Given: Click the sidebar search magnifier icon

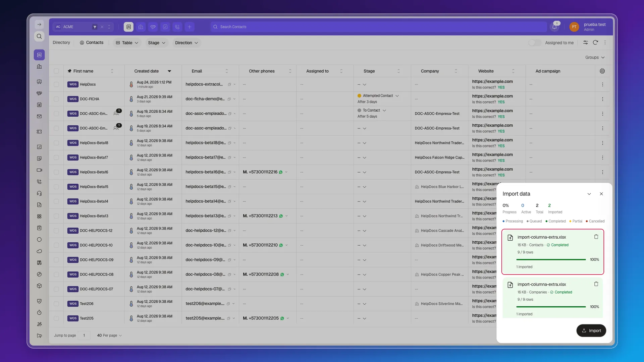Looking at the screenshot, I should coord(39,36).
